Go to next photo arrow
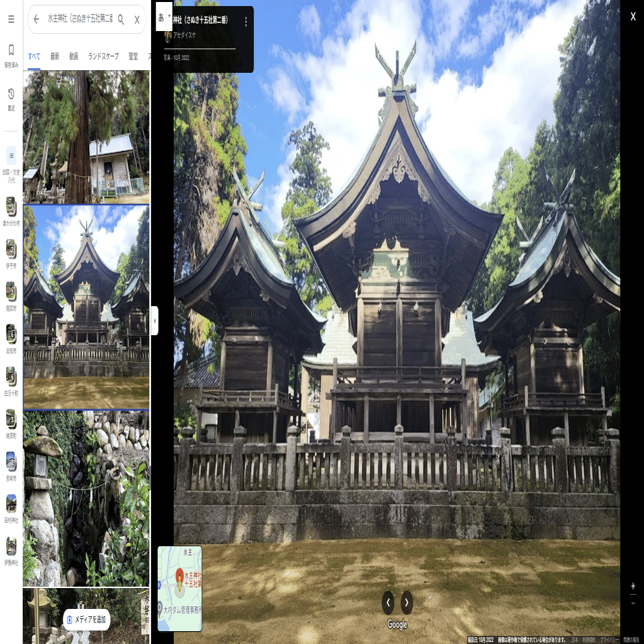Screen dimensions: 644x644 pyautogui.click(x=407, y=602)
